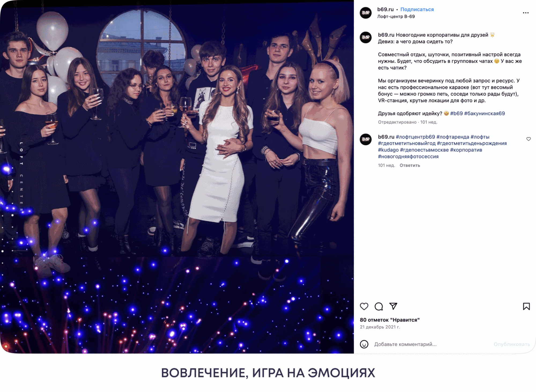Click the b69.ru avatar beside the caption

coord(365,37)
